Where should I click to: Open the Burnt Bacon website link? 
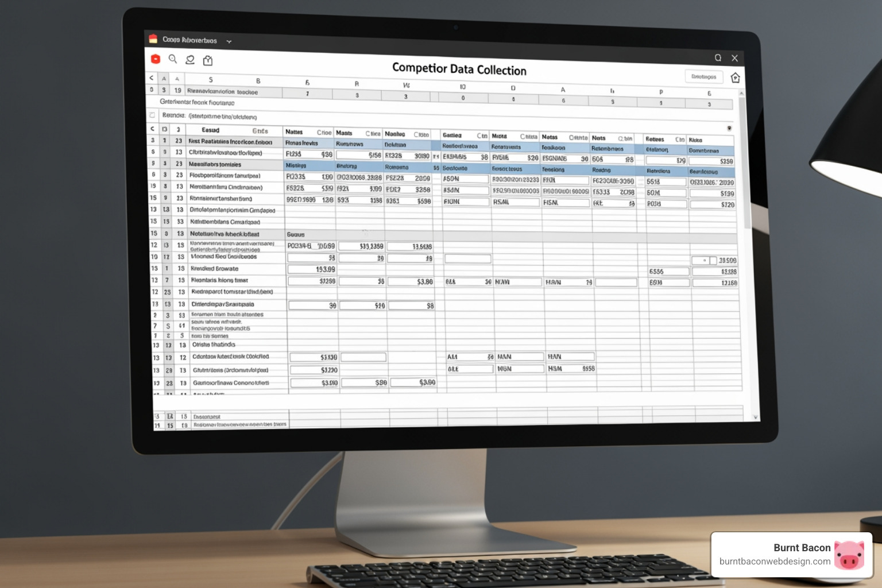click(x=775, y=562)
